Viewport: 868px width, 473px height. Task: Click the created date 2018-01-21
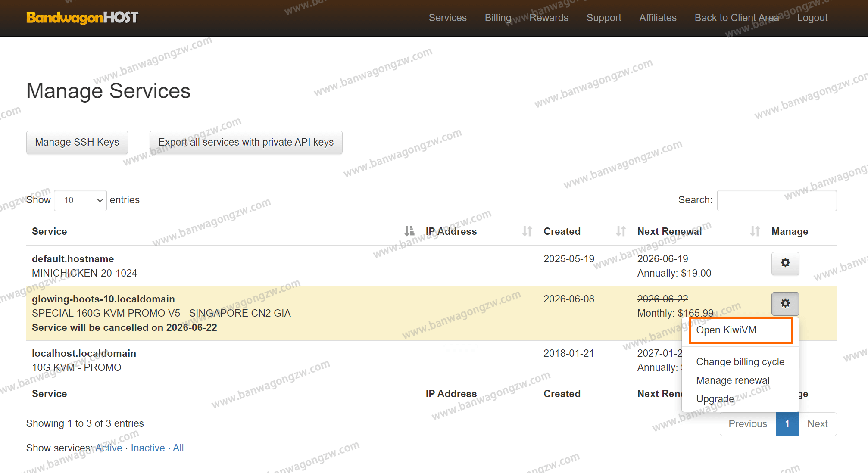click(x=569, y=353)
